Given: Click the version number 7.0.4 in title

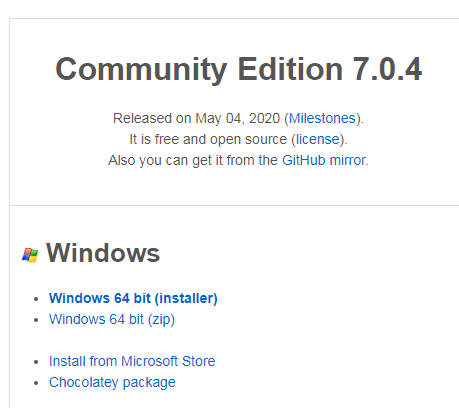Looking at the screenshot, I should pyautogui.click(x=387, y=69).
